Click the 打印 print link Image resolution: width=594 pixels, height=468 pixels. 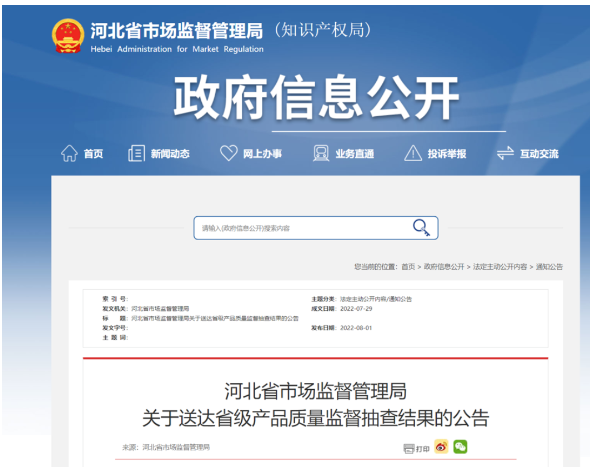click(x=422, y=449)
